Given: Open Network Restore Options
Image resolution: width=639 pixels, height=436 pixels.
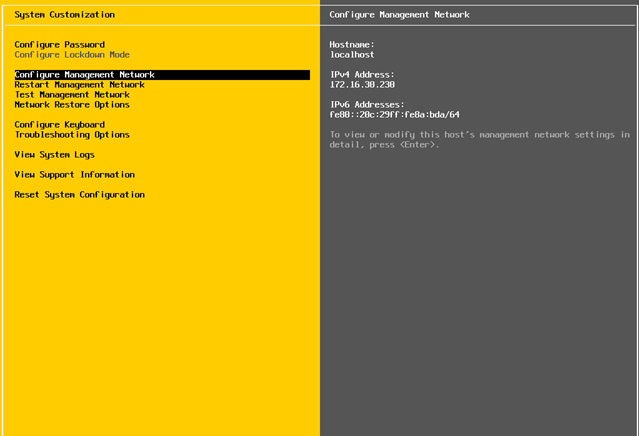Looking at the screenshot, I should 72,105.
